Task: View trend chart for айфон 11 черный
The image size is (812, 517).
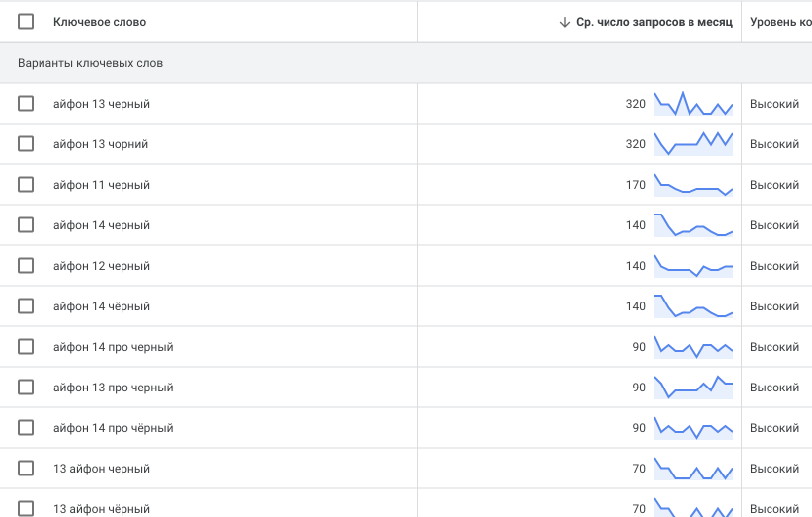Action: tap(693, 185)
